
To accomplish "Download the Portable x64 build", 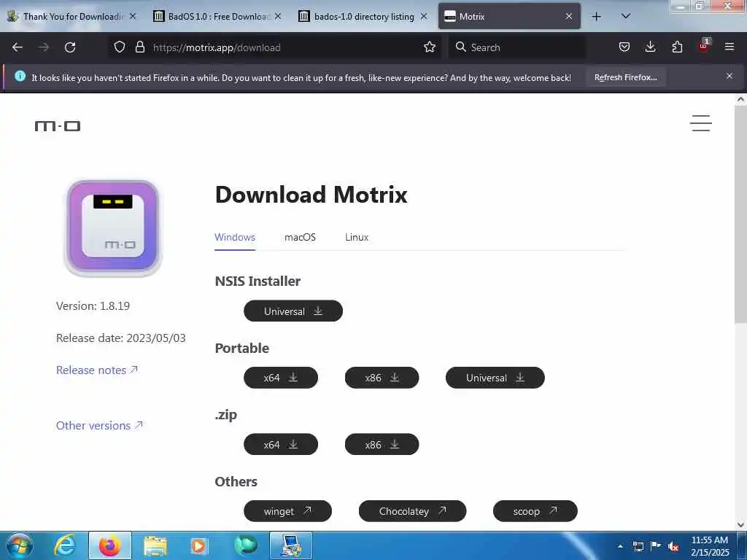I will coord(281,378).
